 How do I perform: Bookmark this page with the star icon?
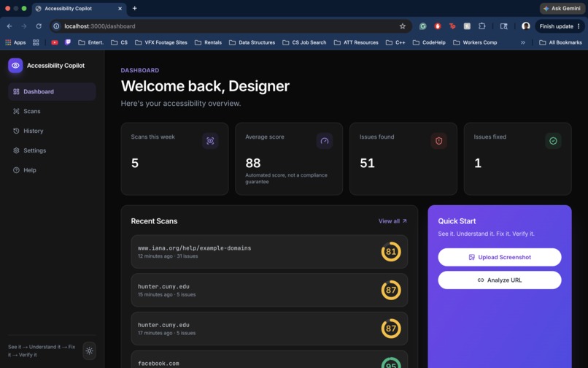pos(403,26)
